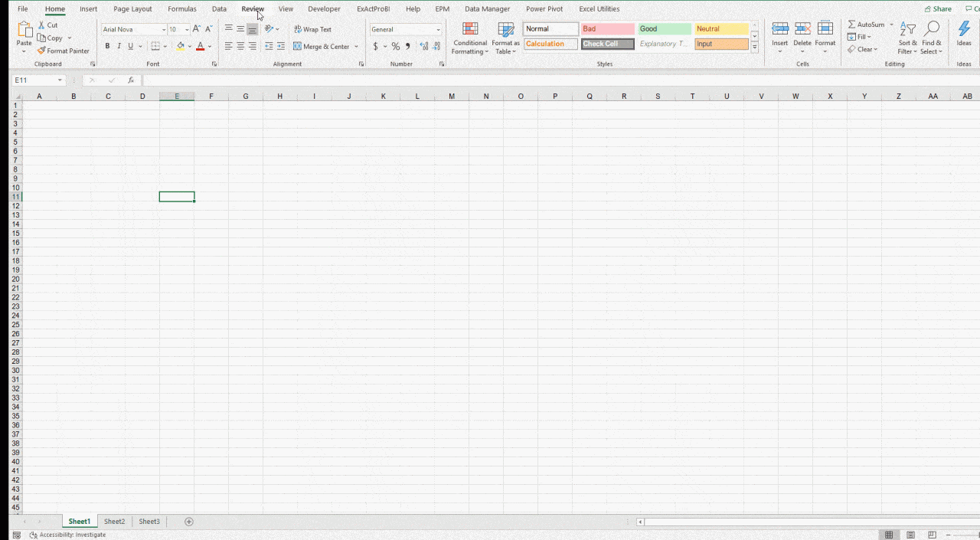Switch to the Sheet2 worksheet tab

(x=114, y=522)
